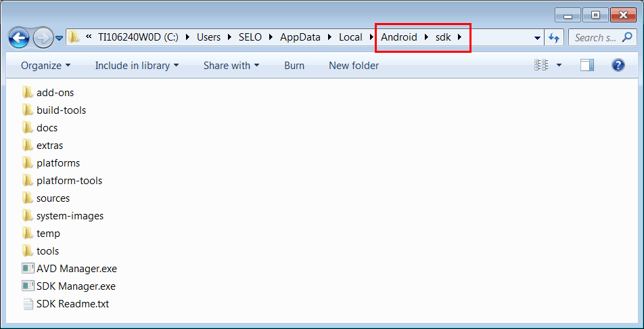This screenshot has height=329, width=644.
Task: Expand hidden path levels via the double chevron
Action: coord(88,37)
